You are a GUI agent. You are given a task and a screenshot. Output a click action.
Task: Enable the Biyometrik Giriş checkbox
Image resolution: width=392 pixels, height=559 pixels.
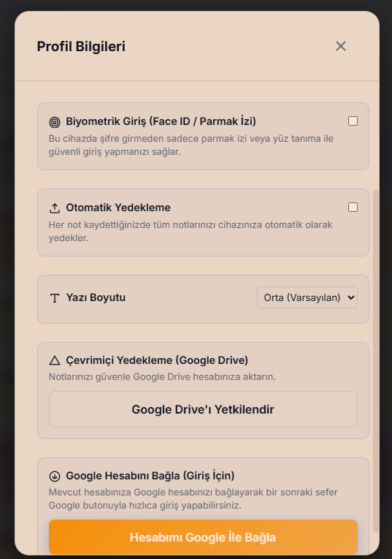(353, 121)
